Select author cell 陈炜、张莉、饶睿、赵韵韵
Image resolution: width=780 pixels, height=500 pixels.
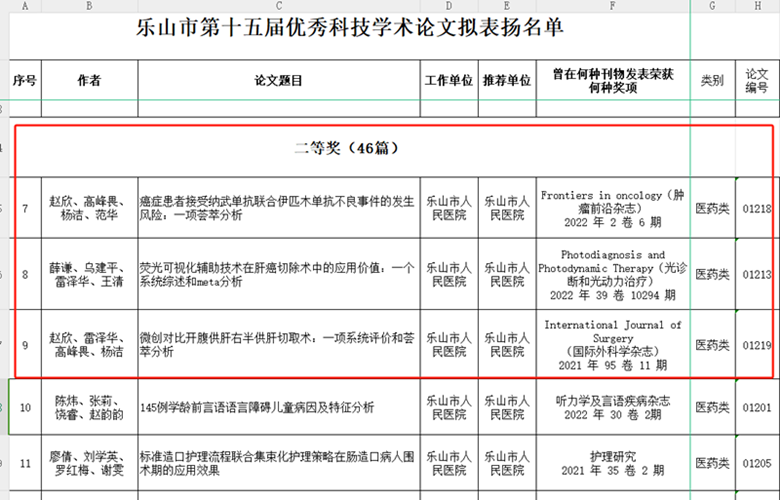pos(90,407)
